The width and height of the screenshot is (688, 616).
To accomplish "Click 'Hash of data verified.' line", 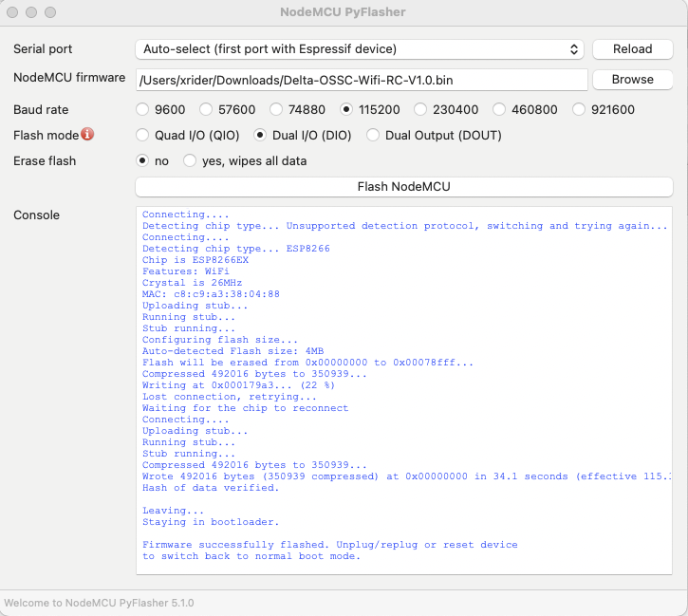I will [211, 488].
